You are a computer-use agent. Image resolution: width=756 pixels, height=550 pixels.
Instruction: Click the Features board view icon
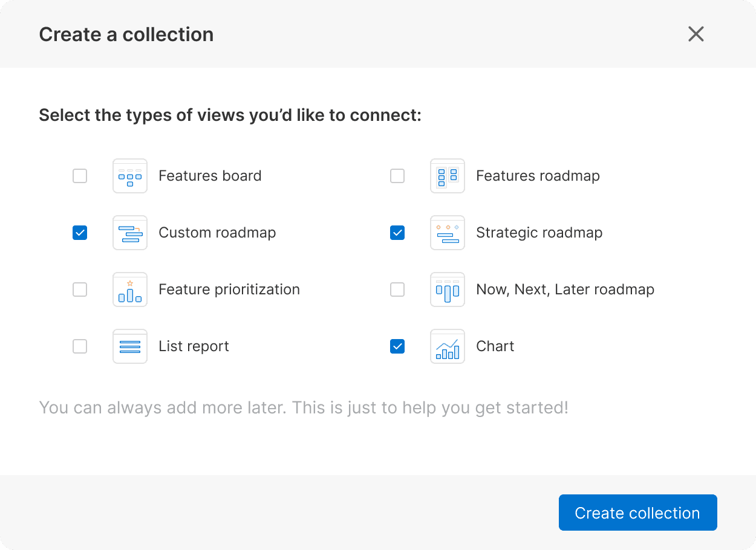tap(130, 176)
